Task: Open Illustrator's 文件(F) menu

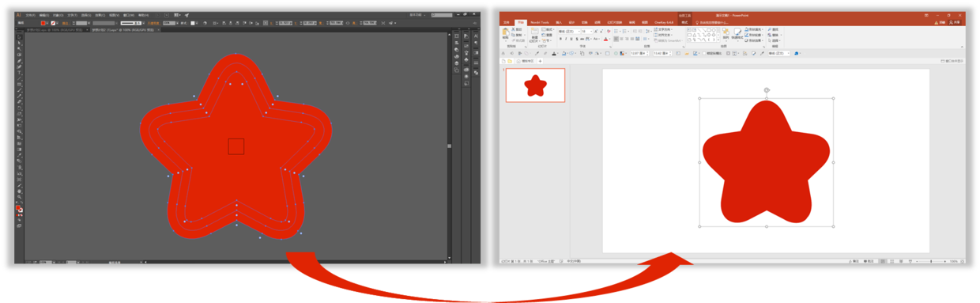Action: click(x=30, y=15)
